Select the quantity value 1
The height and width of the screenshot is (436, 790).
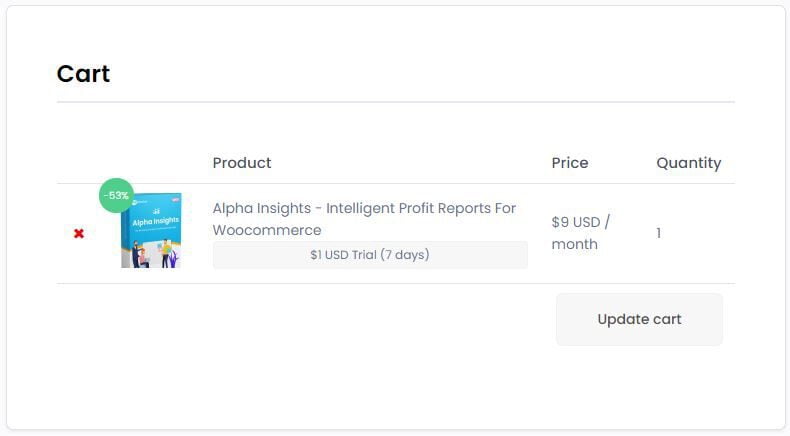coord(659,233)
